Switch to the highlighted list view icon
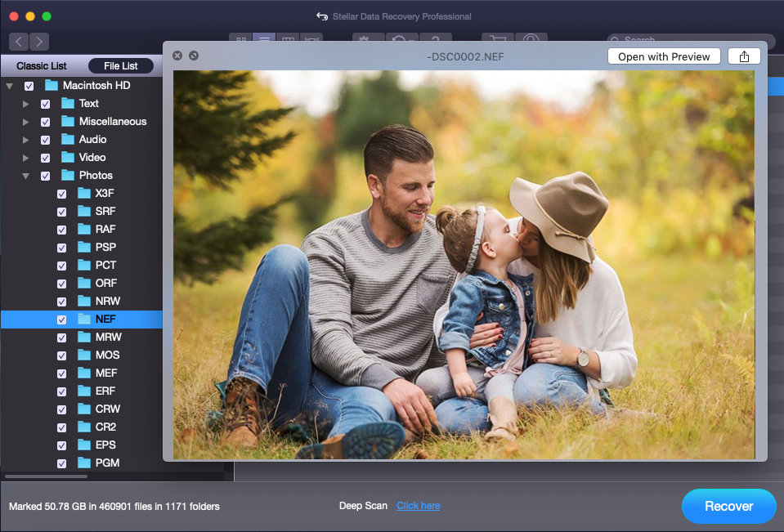The width and height of the screenshot is (784, 532). pyautogui.click(x=264, y=38)
